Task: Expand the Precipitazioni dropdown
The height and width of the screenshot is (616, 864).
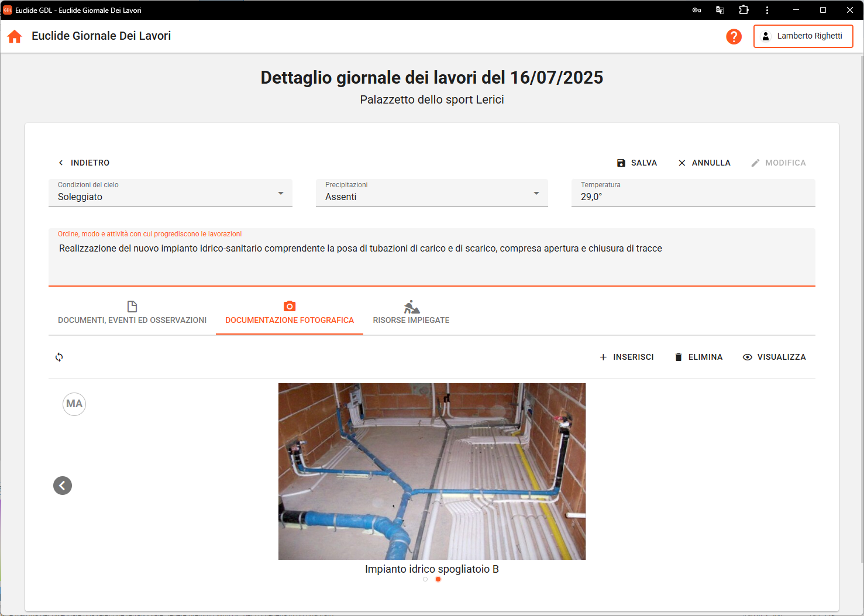Action: 536,194
